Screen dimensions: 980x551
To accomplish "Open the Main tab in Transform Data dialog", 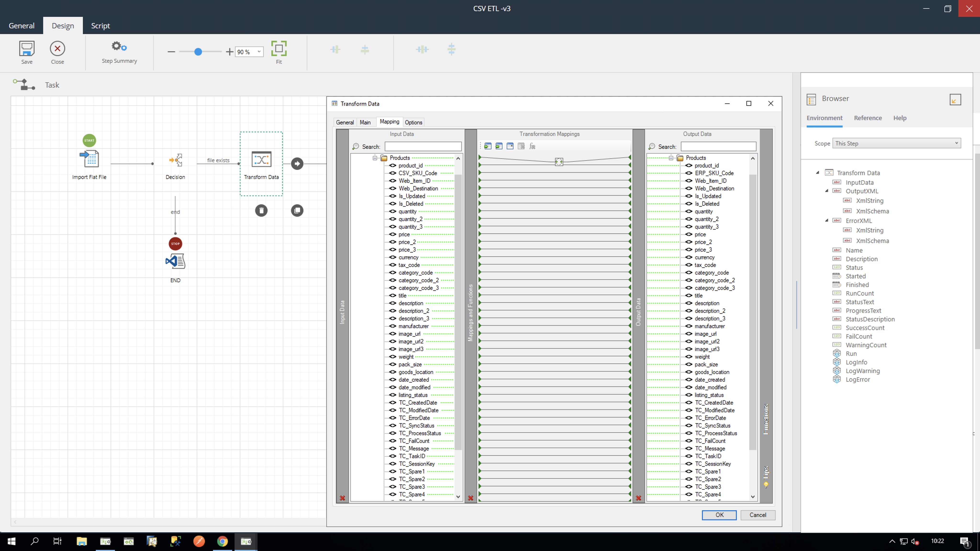I will (365, 122).
